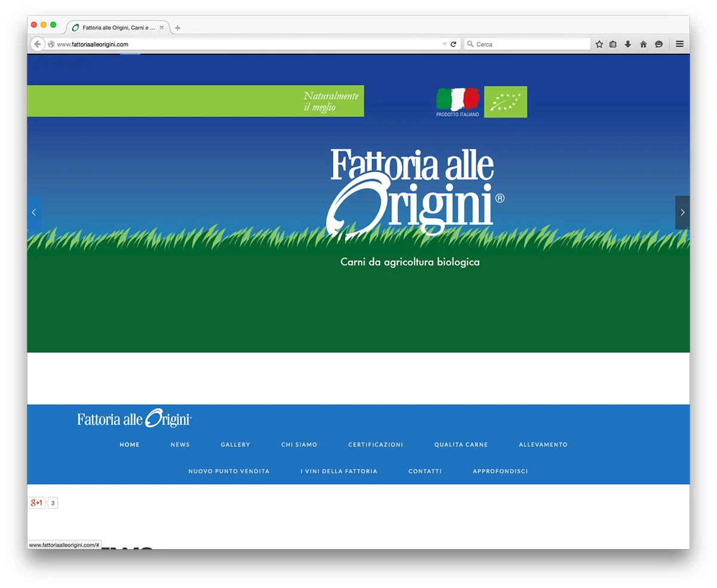Open the chat bubble icon in toolbar
717x588 pixels.
(x=659, y=44)
